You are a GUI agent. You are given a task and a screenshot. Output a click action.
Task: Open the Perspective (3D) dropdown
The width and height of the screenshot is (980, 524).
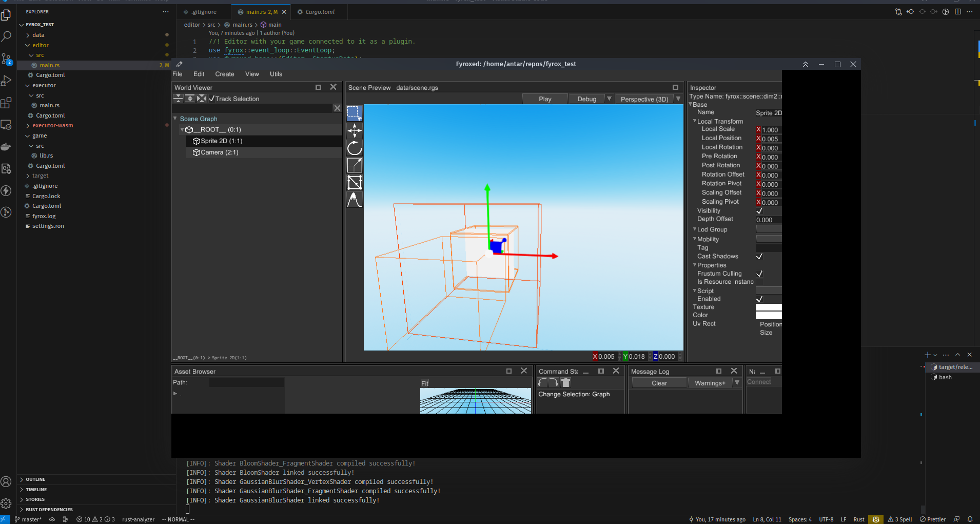(678, 99)
